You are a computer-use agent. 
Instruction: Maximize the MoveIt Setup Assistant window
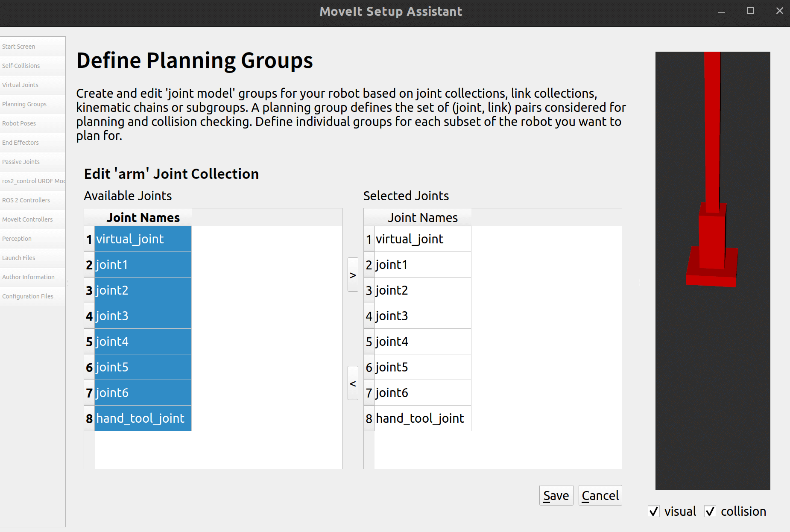[750, 11]
